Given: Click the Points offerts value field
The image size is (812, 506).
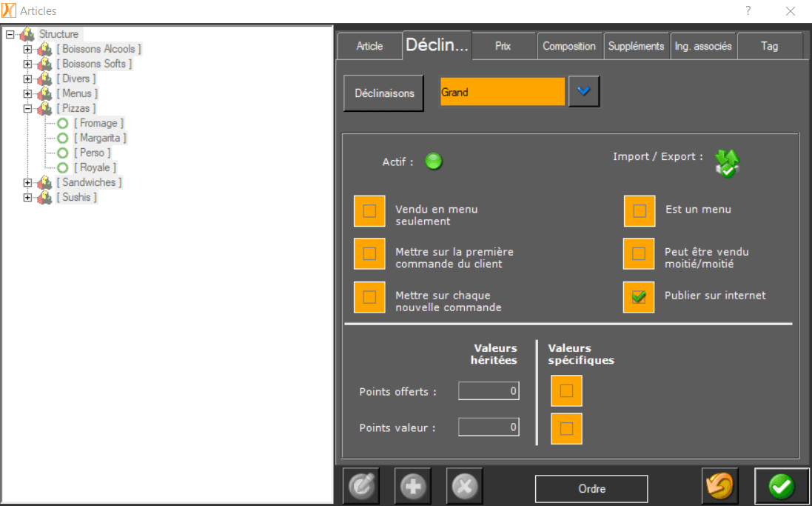Looking at the screenshot, I should coord(489,390).
